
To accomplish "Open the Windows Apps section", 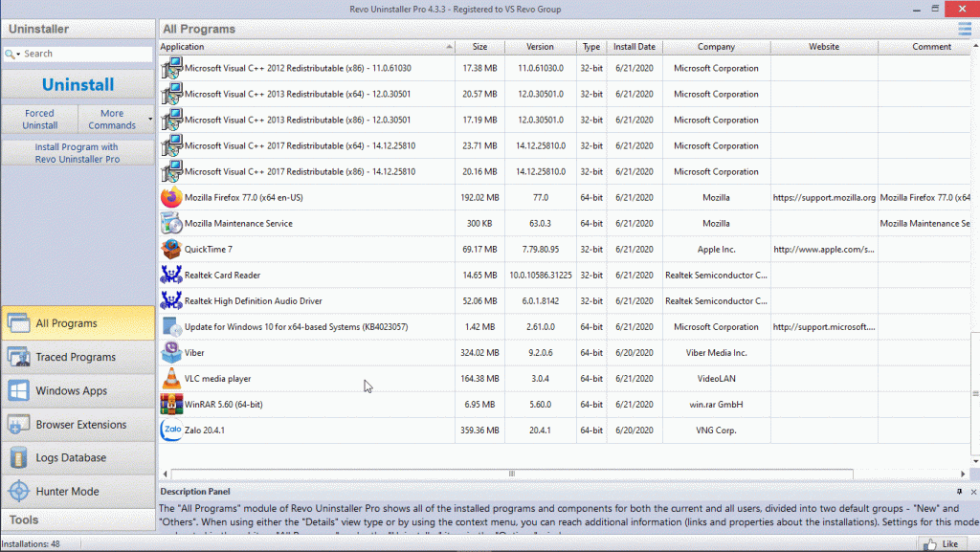I will [x=78, y=391].
